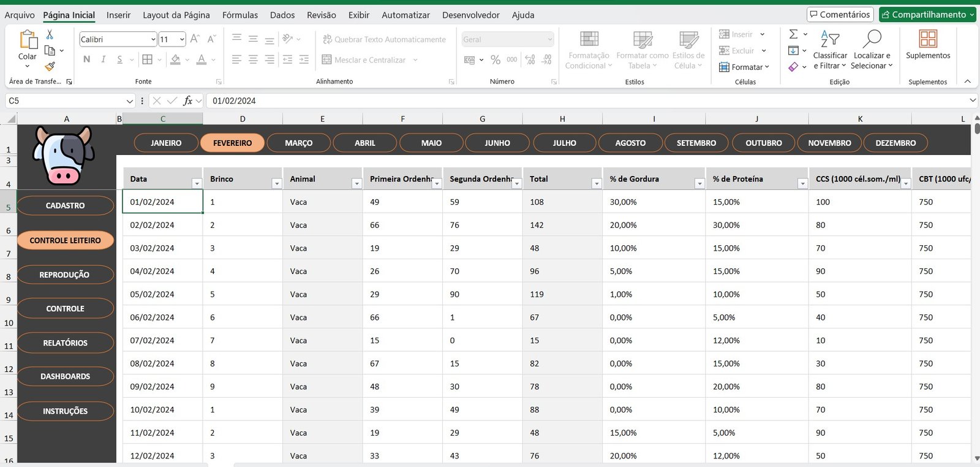
Task: Apply the font color
Action: [x=202, y=59]
